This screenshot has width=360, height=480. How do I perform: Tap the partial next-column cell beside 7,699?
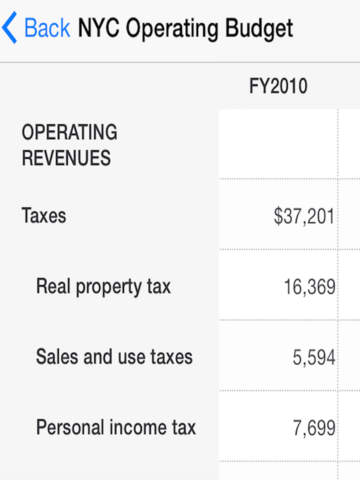[350, 427]
